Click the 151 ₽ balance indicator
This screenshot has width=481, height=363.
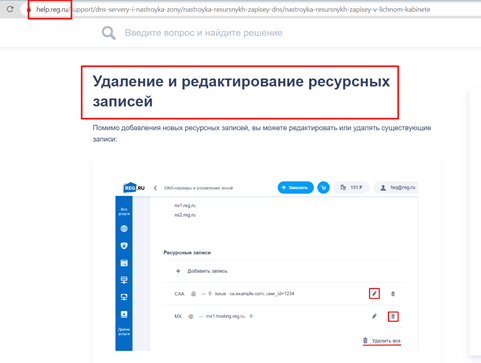click(x=352, y=188)
